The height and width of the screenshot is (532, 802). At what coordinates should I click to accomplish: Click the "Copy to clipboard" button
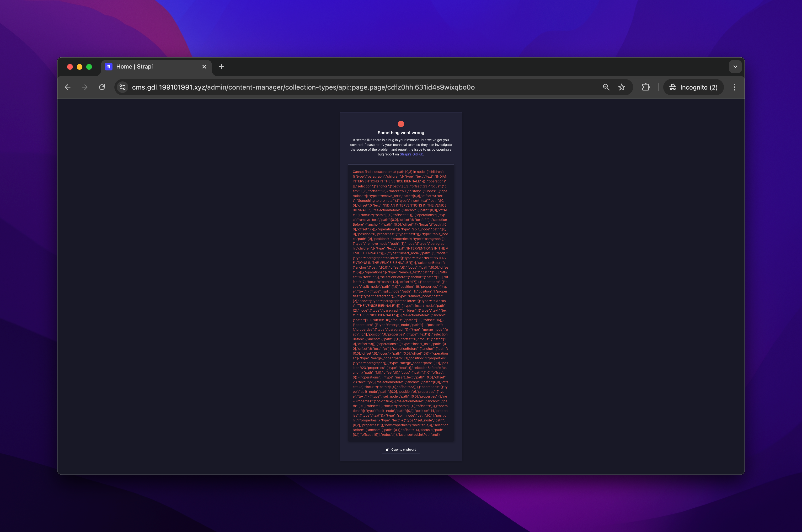[401, 450]
